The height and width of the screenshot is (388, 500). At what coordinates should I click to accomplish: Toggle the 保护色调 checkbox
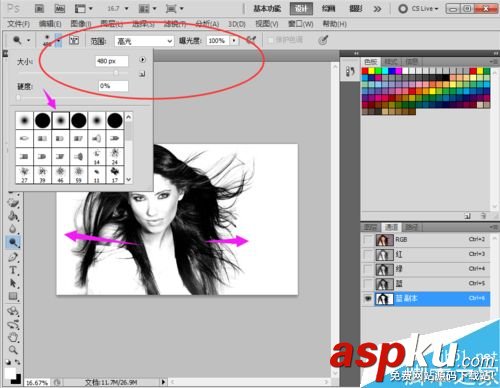(271, 40)
